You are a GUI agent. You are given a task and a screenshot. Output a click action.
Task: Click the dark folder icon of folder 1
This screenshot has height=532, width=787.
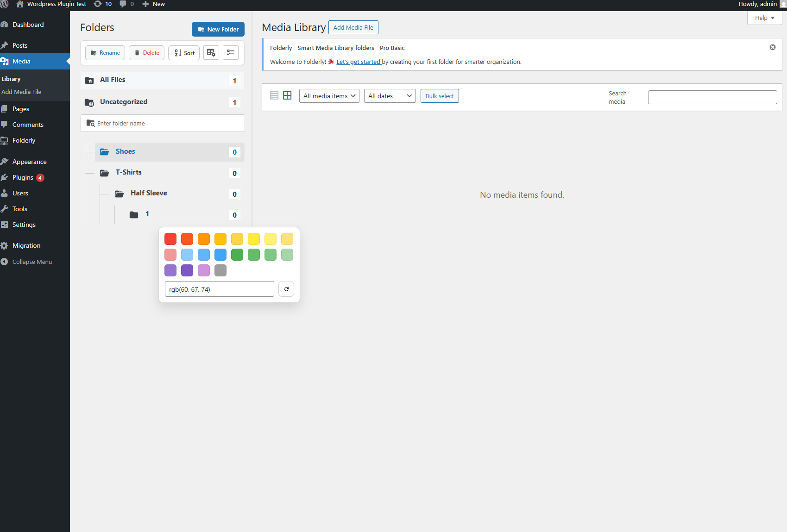(x=134, y=214)
